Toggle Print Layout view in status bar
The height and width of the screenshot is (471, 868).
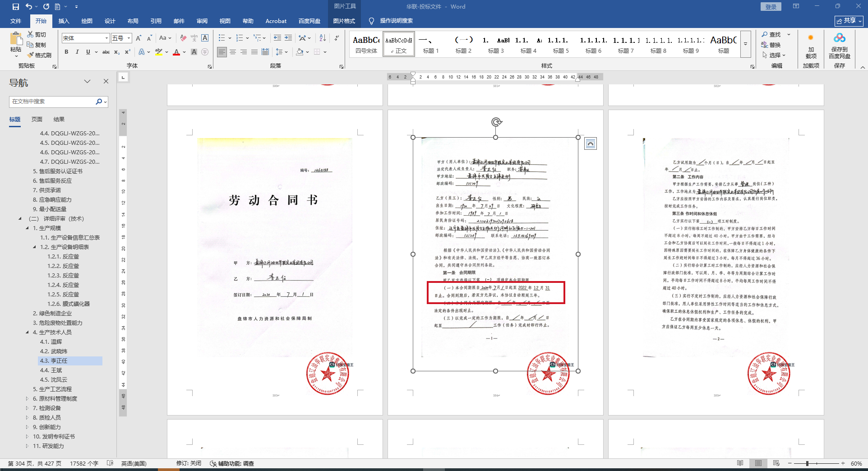pos(758,463)
